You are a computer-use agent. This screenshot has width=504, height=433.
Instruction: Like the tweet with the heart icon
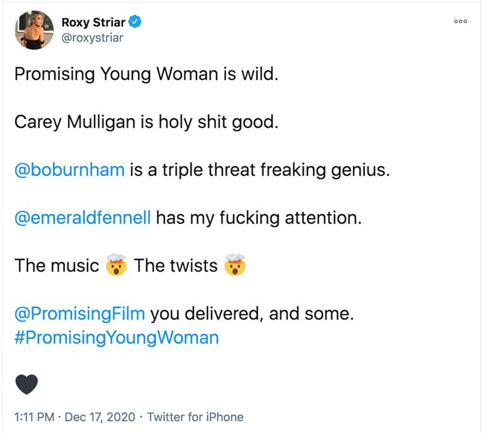27,384
